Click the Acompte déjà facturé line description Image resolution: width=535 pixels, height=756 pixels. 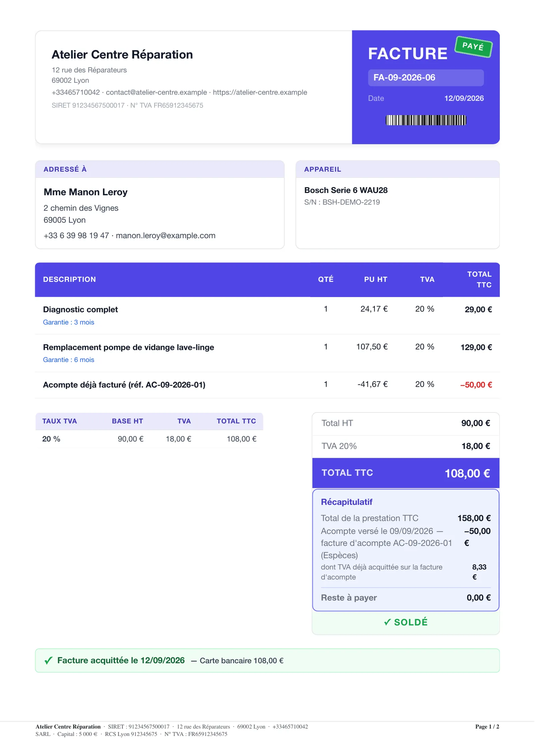point(124,385)
